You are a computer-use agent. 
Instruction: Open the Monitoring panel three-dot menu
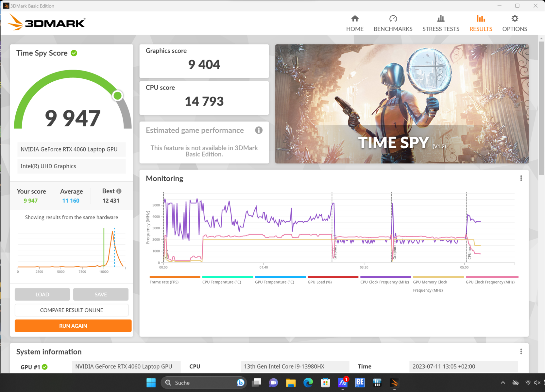pos(521,178)
